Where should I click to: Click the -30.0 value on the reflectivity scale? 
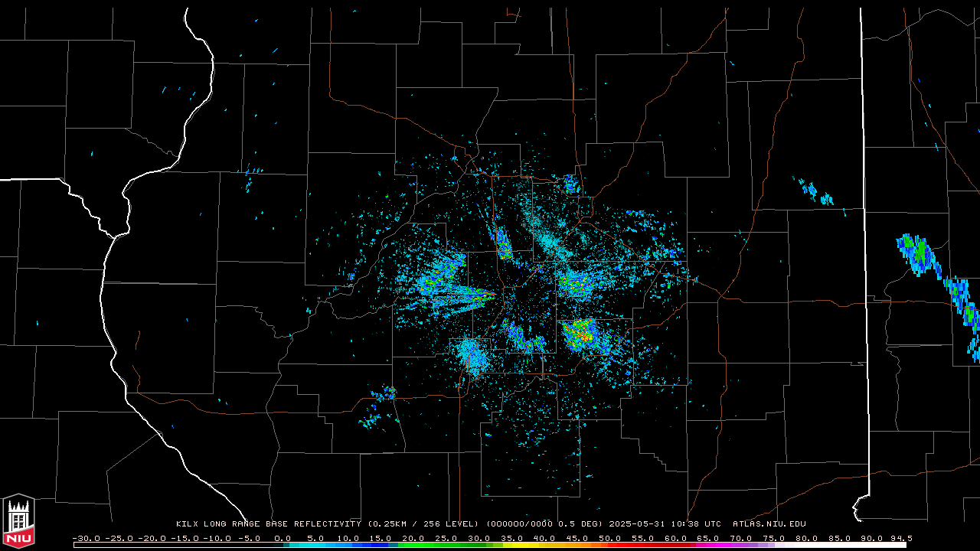[87, 538]
